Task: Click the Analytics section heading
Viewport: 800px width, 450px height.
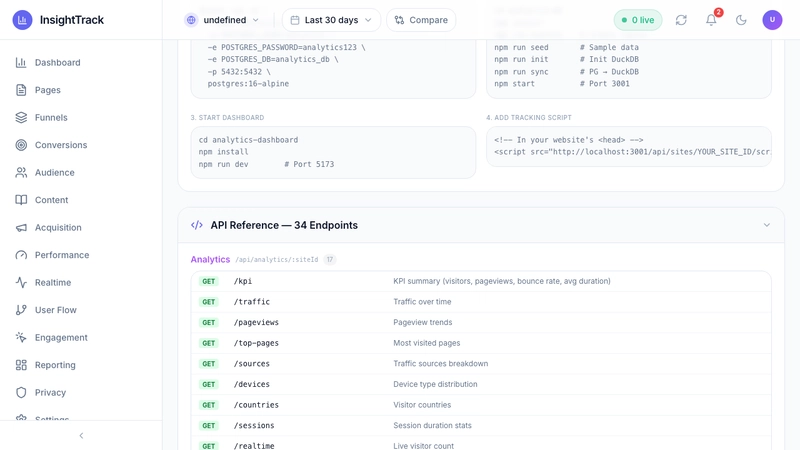Action: [210, 259]
